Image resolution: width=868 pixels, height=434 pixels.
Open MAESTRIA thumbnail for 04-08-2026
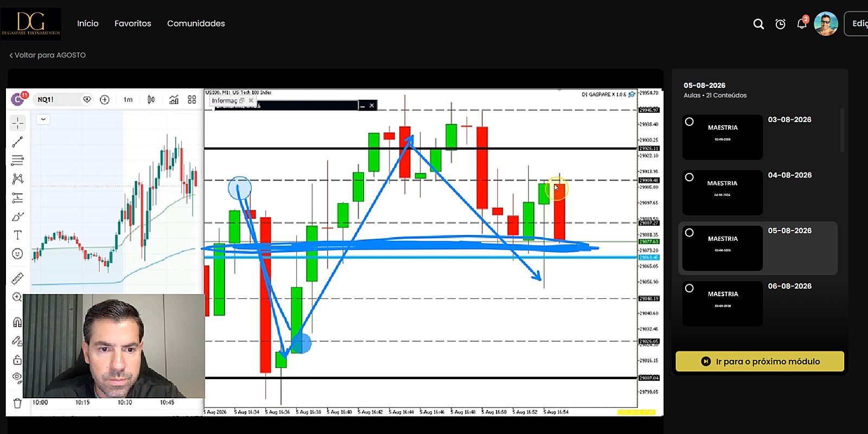[x=723, y=193]
